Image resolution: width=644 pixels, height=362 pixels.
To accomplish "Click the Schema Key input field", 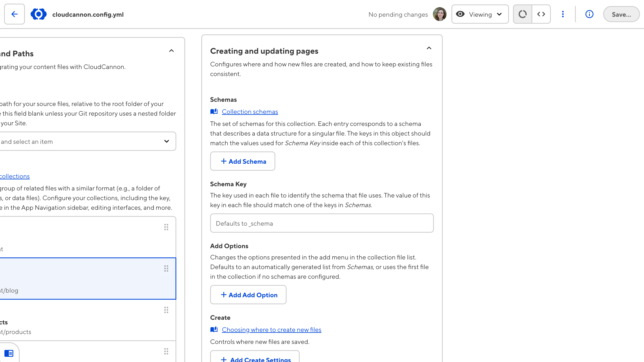I will coord(322,223).
